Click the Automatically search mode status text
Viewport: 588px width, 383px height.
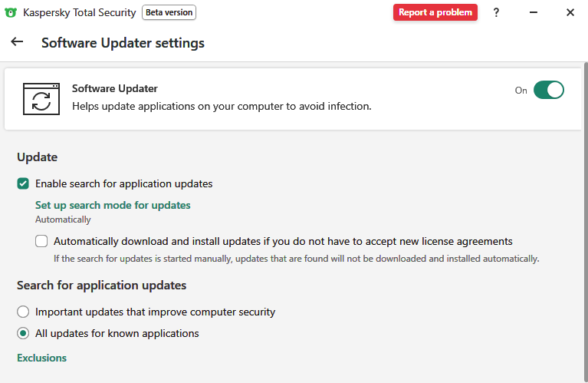point(63,220)
